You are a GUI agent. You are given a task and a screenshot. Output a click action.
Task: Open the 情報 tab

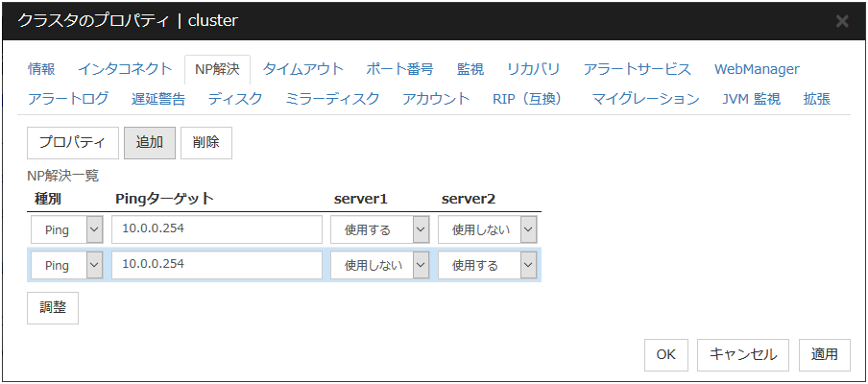tap(41, 69)
